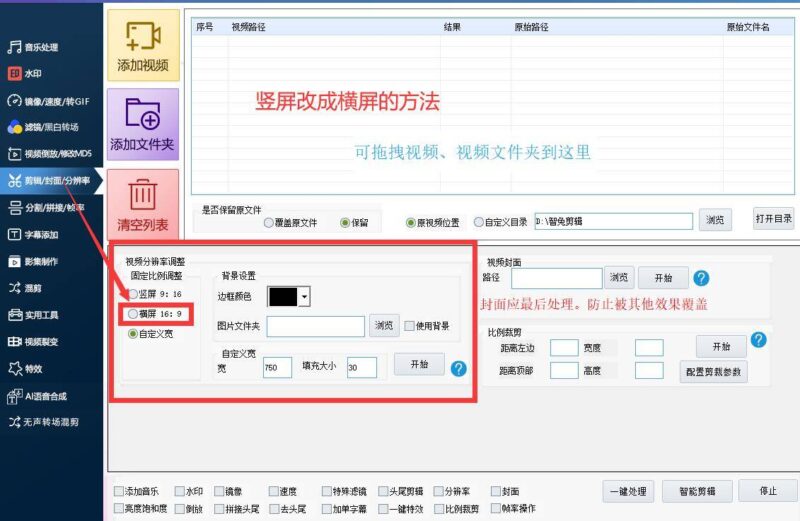This screenshot has height=521, width=800.
Task: Click 停止 stop button
Action: 767,491
